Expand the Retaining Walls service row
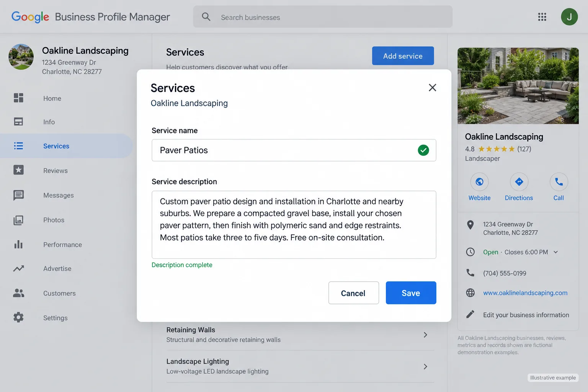 pos(300,335)
